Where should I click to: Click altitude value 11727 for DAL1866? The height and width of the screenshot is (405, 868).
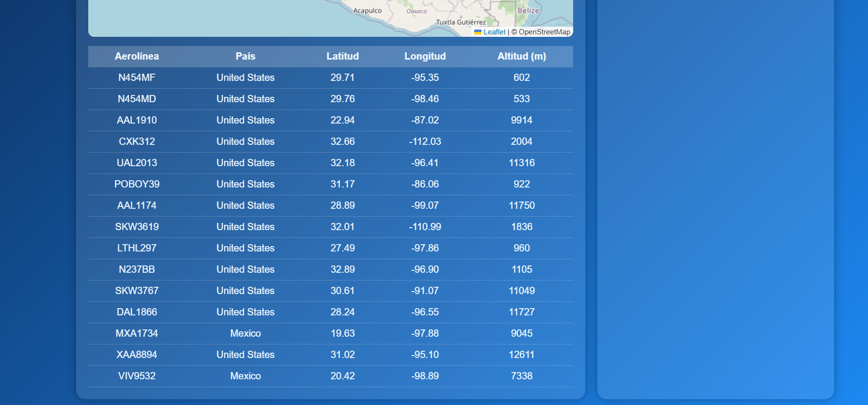[522, 312]
